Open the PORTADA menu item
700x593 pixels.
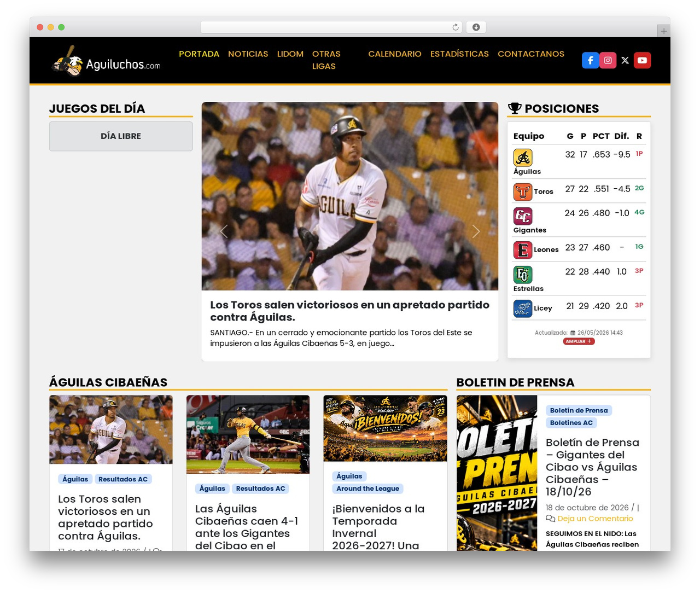pyautogui.click(x=199, y=54)
